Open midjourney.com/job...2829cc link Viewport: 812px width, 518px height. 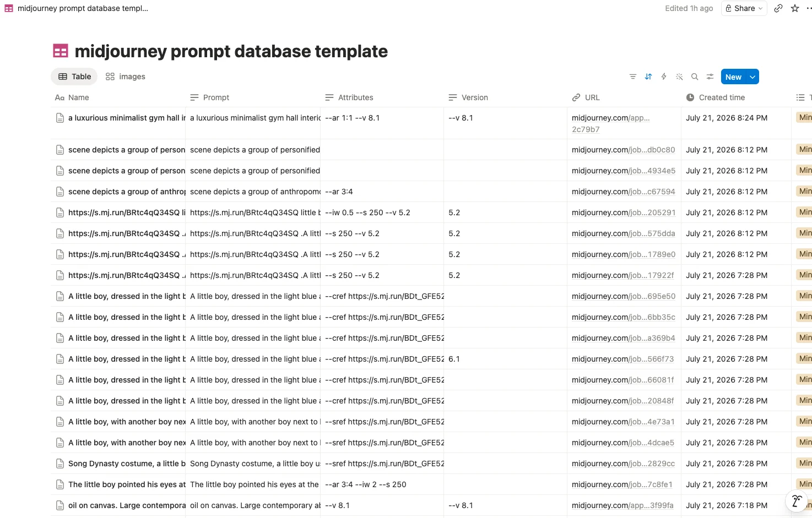pos(623,464)
